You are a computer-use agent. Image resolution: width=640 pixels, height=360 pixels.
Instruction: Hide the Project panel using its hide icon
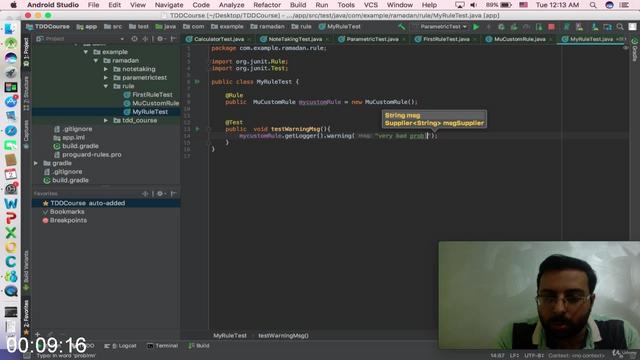174,39
